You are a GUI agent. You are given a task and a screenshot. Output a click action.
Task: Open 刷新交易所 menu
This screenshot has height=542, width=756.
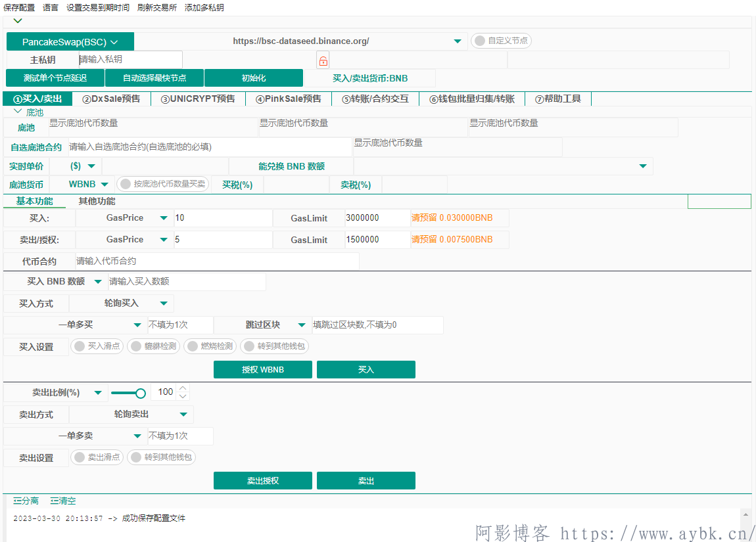click(156, 8)
